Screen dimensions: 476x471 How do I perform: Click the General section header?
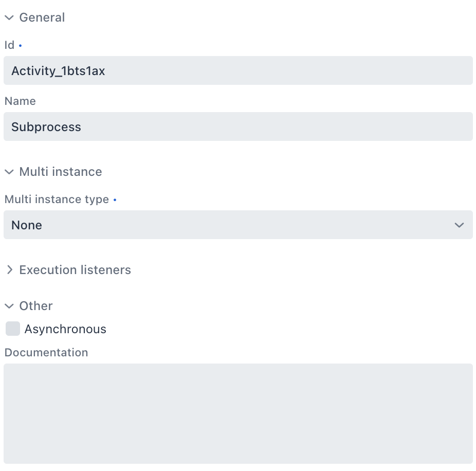tap(42, 17)
